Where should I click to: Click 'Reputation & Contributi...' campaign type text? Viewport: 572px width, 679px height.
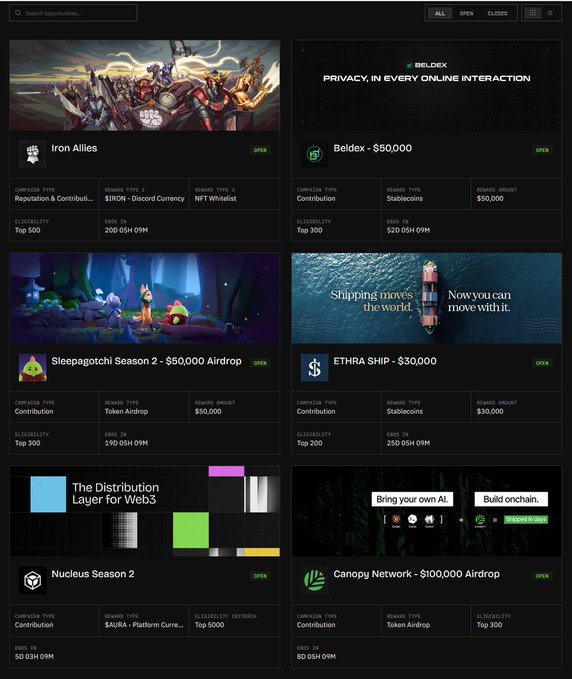[54, 199]
